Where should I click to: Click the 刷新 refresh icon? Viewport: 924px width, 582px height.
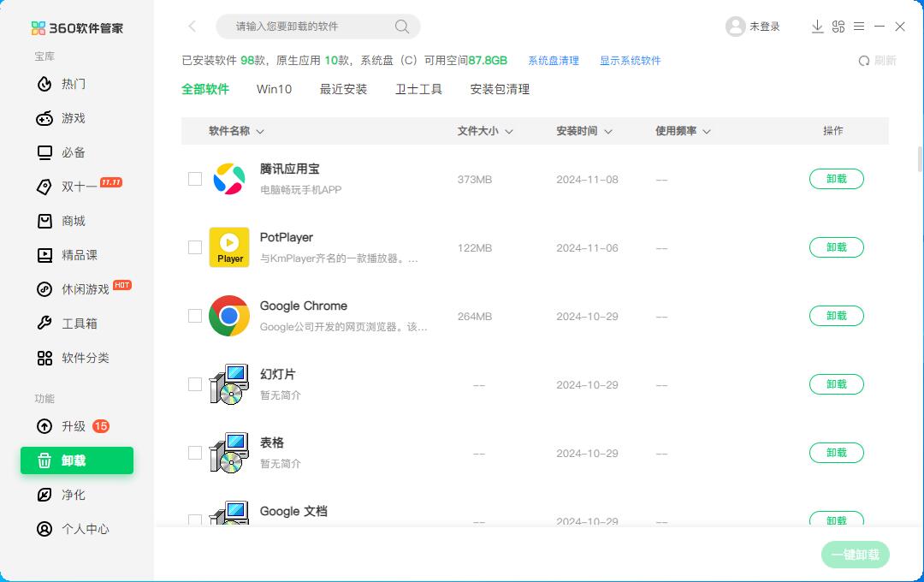[864, 61]
